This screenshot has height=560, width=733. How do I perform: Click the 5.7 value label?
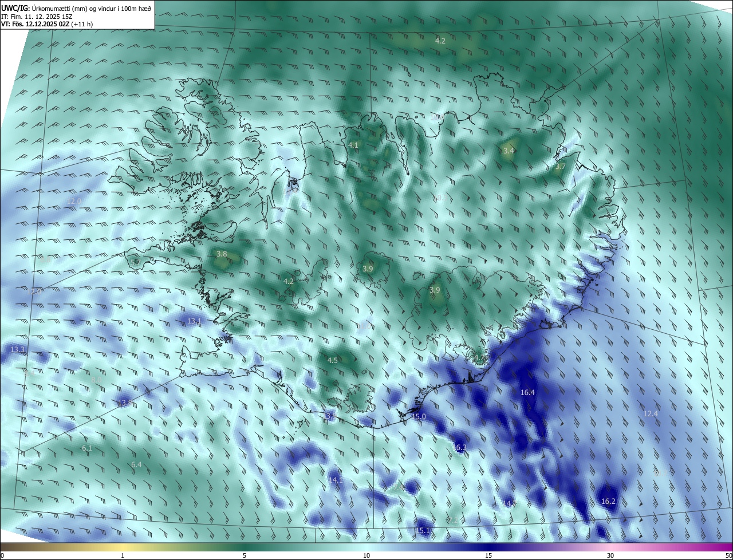coord(136,262)
